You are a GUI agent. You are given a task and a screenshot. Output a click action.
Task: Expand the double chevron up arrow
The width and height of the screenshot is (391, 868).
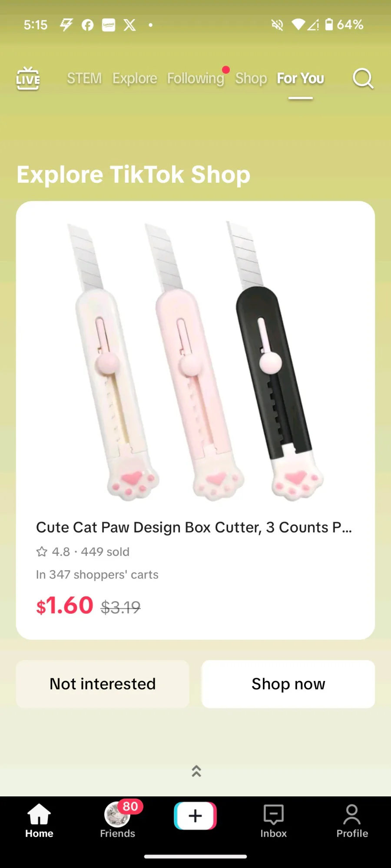(196, 771)
